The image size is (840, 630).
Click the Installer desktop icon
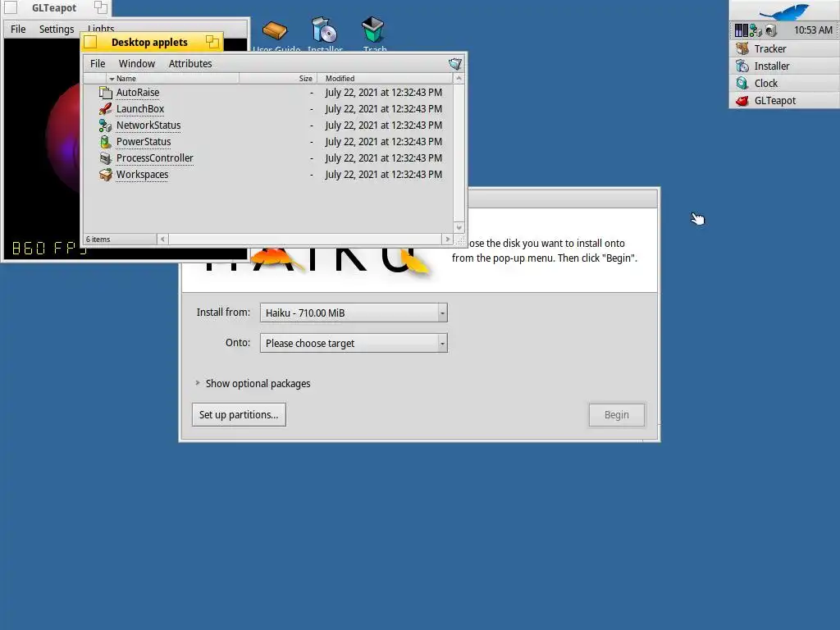324,30
